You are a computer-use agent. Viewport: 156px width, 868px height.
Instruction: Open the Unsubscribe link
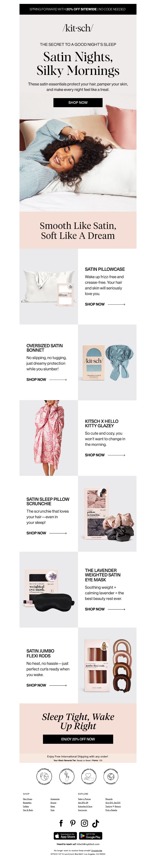click(97, 850)
